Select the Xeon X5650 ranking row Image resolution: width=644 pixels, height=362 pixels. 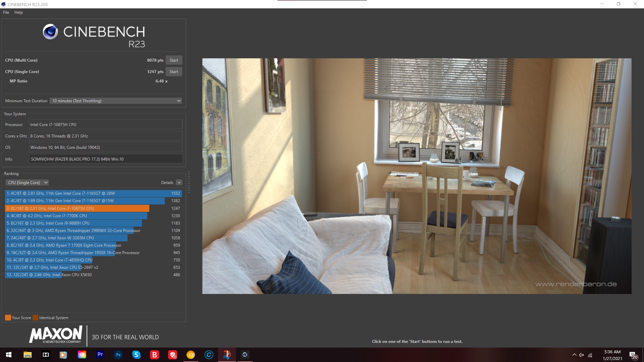[x=93, y=275]
